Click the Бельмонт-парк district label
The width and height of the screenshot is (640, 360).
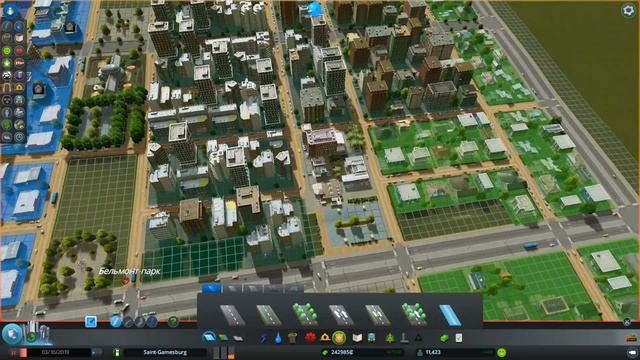[x=129, y=271]
